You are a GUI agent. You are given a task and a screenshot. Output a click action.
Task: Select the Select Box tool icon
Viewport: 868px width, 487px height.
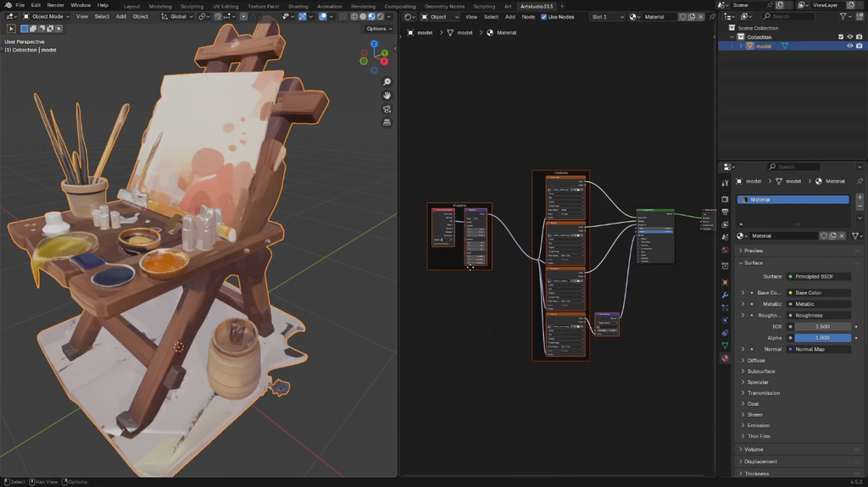point(11,28)
